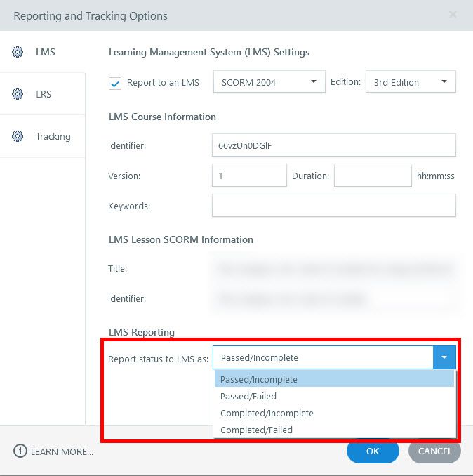This screenshot has height=476, width=473.
Task: Click the LMS gear icon
Action: [18, 52]
